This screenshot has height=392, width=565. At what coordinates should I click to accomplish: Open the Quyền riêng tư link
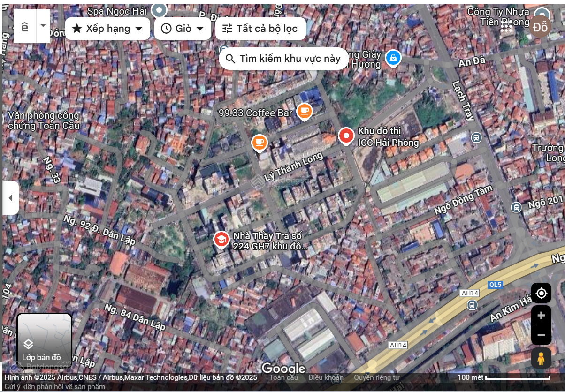pos(377,377)
